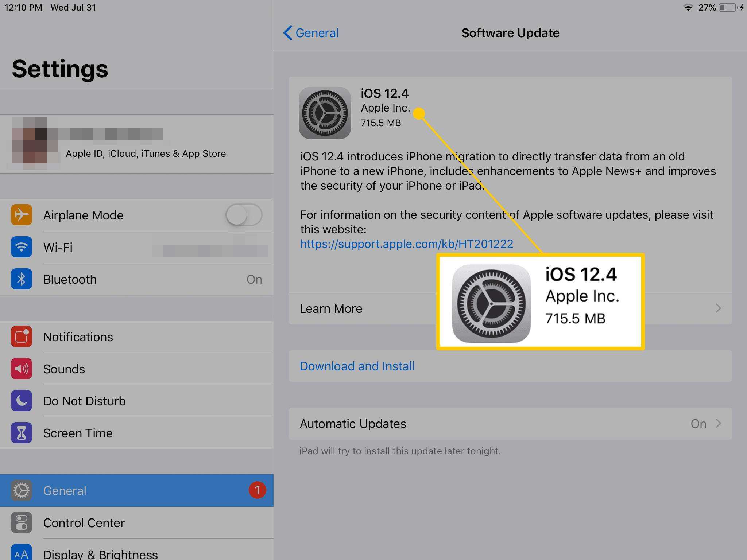Click the Settings gear icon

tap(21, 490)
